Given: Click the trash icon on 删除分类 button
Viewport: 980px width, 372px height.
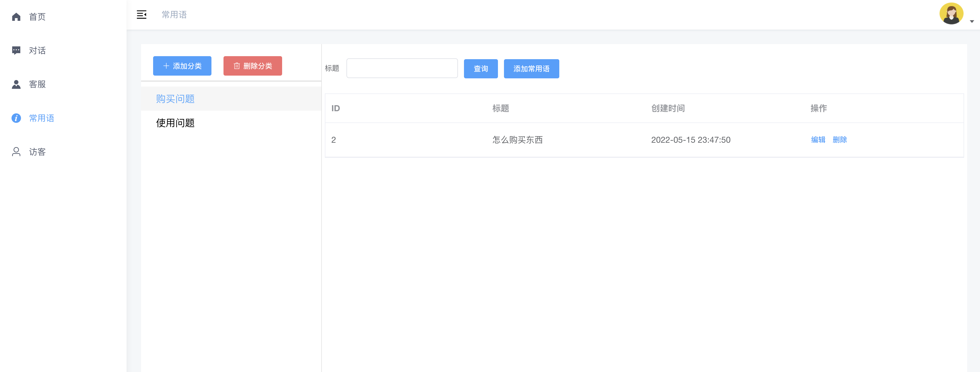Looking at the screenshot, I should click(x=237, y=66).
